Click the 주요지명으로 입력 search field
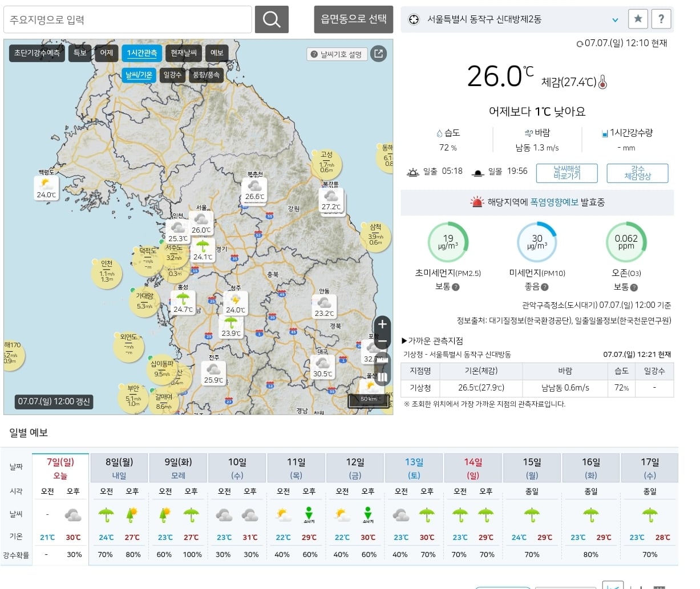Viewport: 700px width, 589px height. [128, 20]
